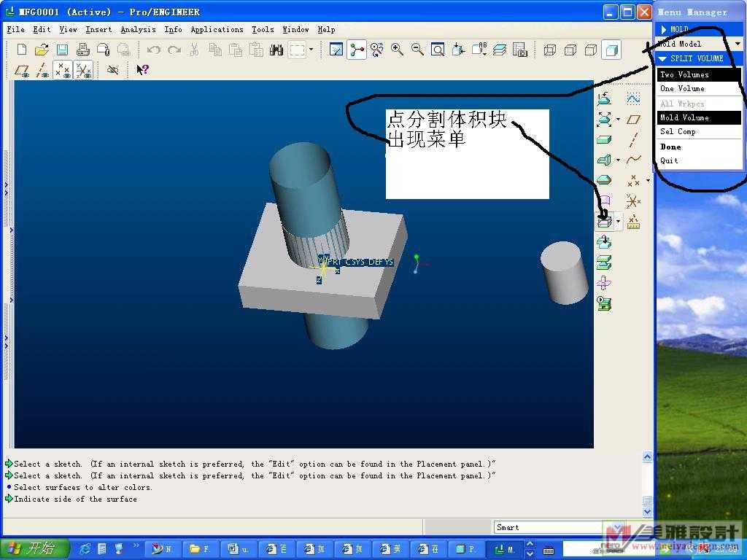The width and height of the screenshot is (747, 560).
Task: Expand the mold volume tool flyout arrow
Action: (x=619, y=160)
